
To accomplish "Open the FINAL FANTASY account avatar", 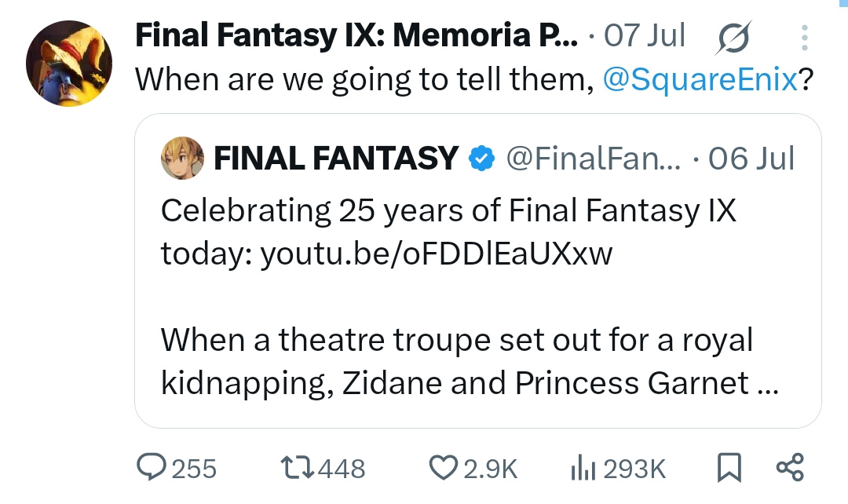I will pos(183,158).
